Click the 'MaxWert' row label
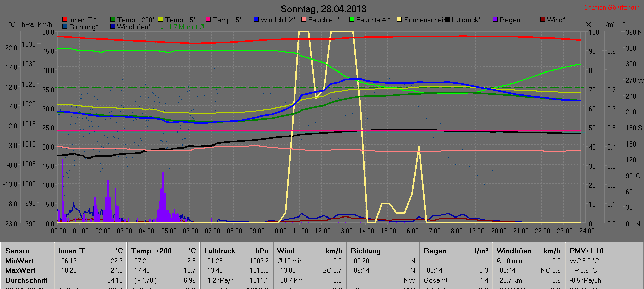Screen dimensions: 644x289 (x=21, y=270)
